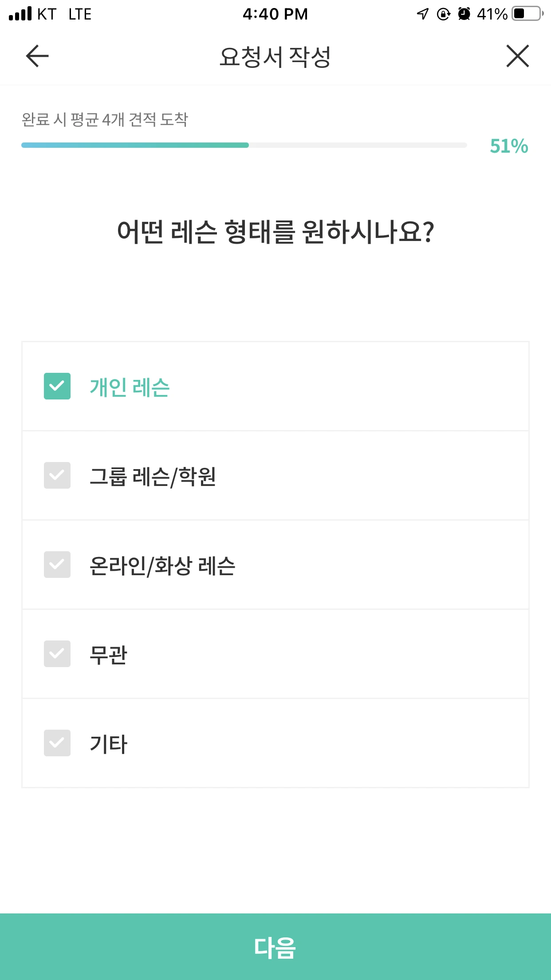Viewport: 551px width, 980px height.
Task: Tap the 51% progress label
Action: click(509, 146)
